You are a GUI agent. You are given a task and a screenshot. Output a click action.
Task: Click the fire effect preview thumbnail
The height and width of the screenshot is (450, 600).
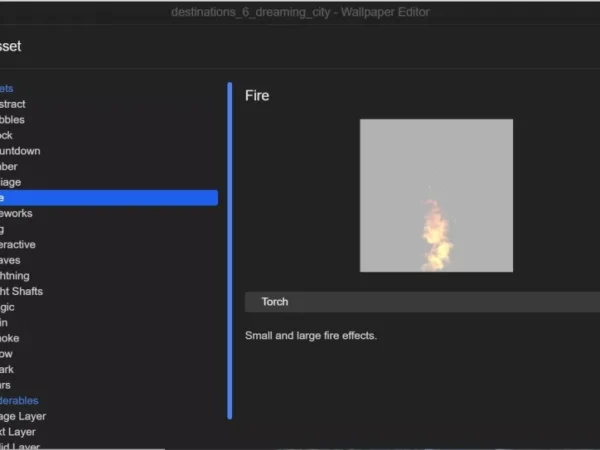click(436, 195)
